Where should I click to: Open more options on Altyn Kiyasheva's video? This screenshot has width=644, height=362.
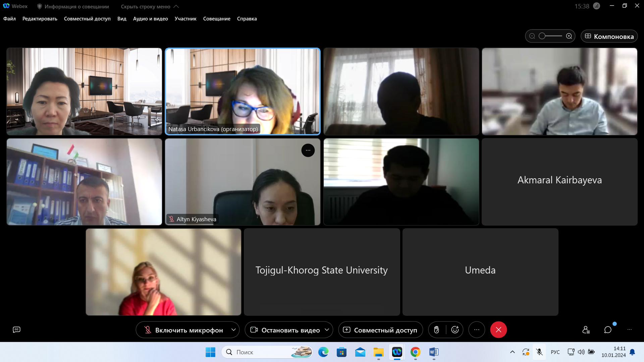click(308, 150)
